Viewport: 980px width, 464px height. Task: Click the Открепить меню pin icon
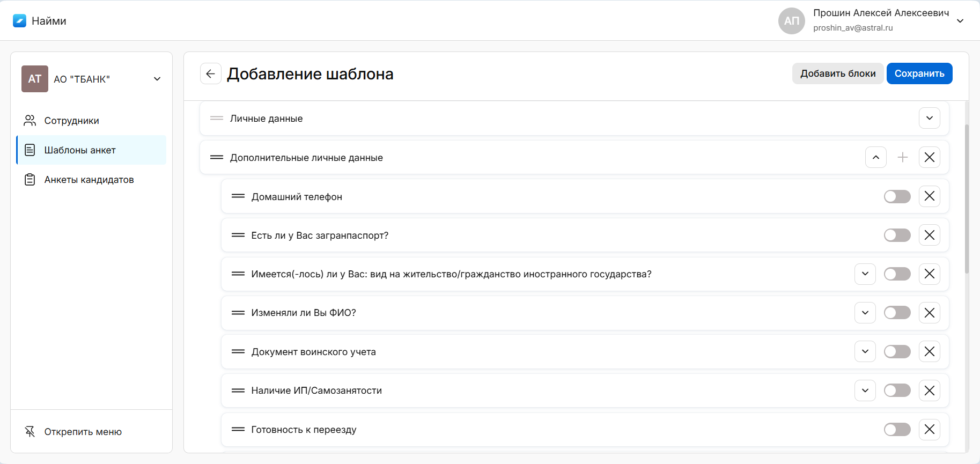[x=30, y=432]
